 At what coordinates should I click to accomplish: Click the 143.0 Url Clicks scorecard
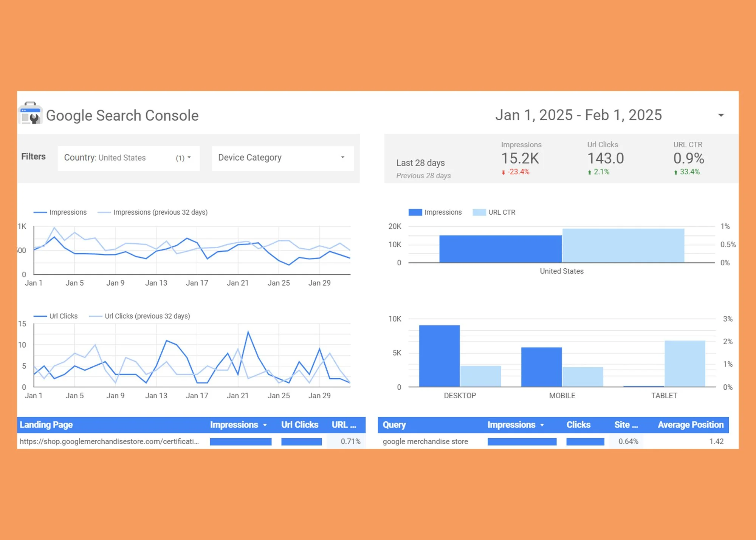[605, 158]
